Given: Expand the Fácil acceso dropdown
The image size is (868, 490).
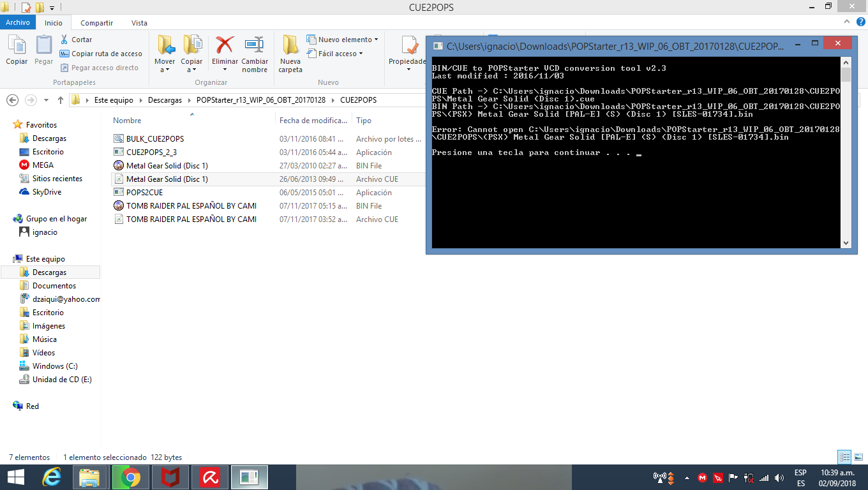Looking at the screenshot, I should (336, 54).
